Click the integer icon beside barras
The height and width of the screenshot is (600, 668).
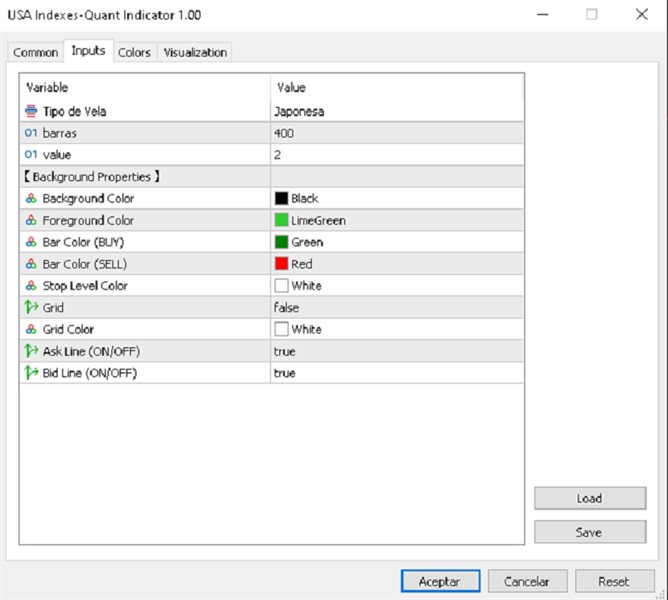click(x=31, y=133)
